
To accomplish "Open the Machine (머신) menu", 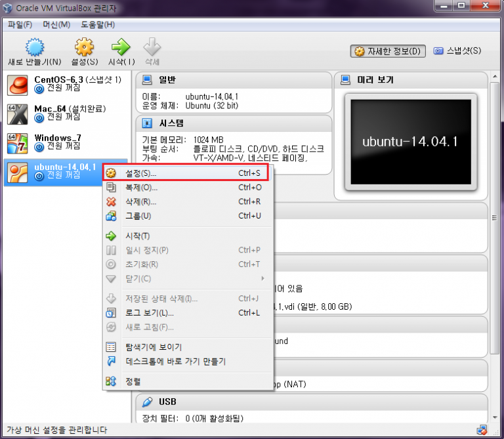I will [56, 25].
